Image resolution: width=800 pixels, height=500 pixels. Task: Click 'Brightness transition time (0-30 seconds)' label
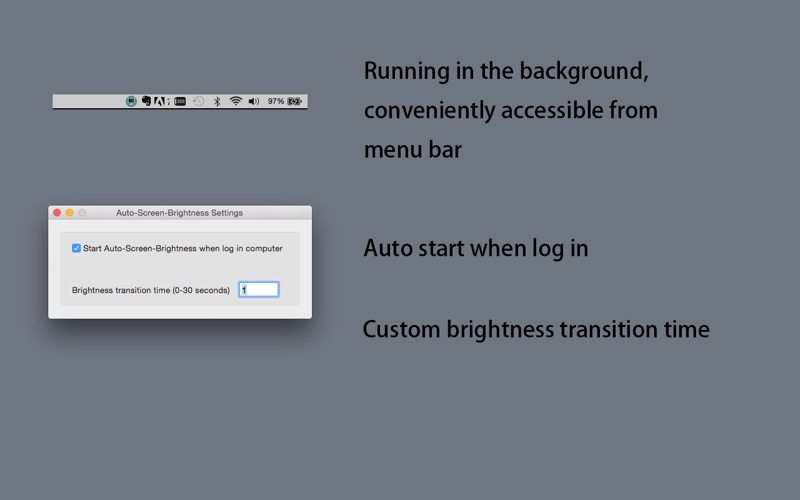point(151,290)
